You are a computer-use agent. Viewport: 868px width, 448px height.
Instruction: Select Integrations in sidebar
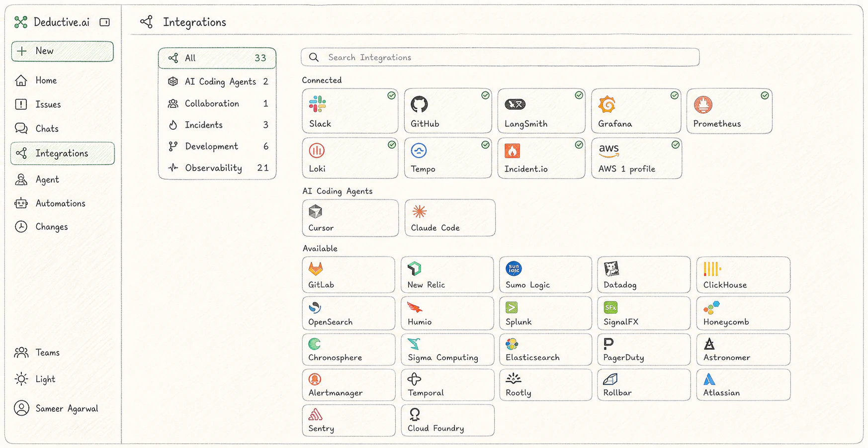coord(63,153)
